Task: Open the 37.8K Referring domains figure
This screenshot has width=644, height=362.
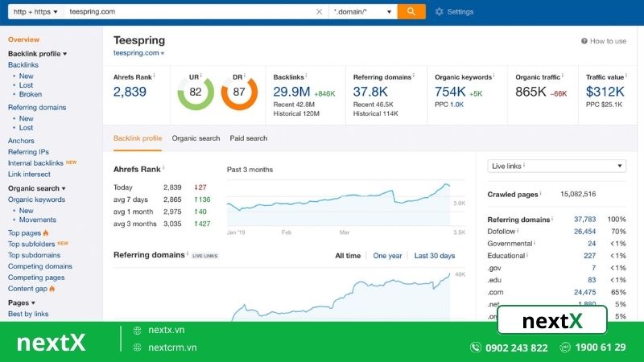Action: 370,92
